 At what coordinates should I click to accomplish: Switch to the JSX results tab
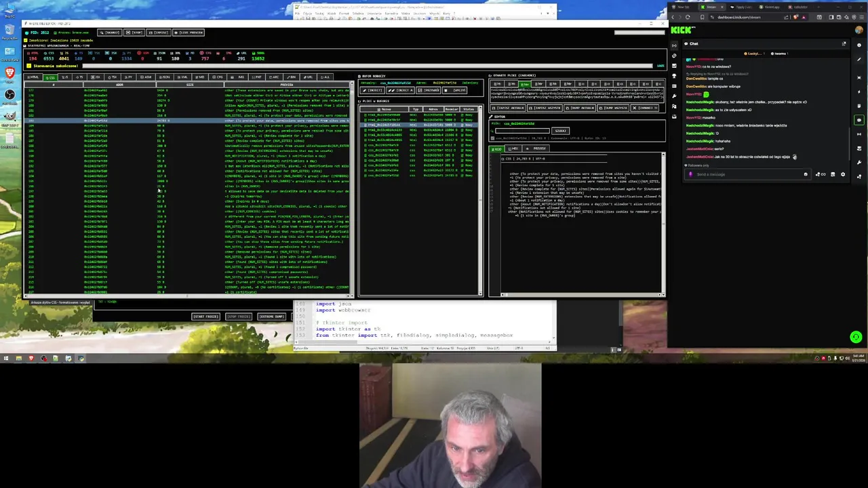click(96, 77)
